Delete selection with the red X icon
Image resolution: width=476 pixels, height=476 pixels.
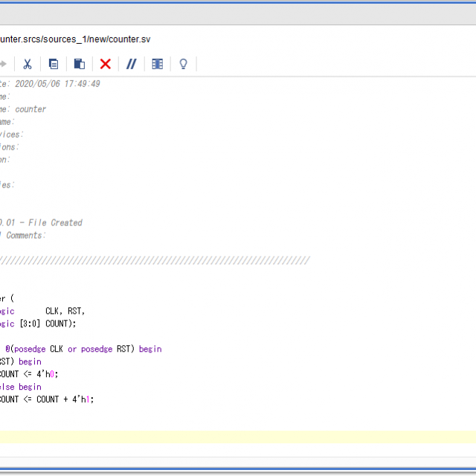(105, 64)
